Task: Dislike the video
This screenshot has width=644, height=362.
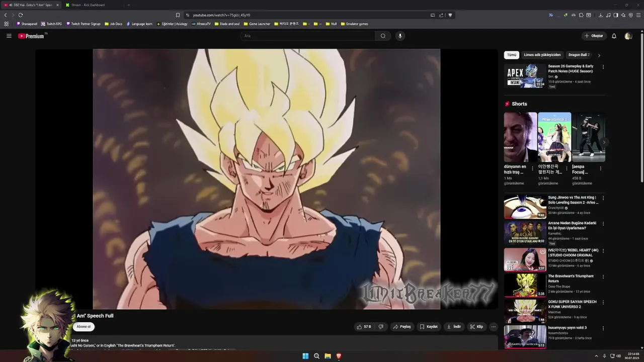Action: (x=381, y=327)
